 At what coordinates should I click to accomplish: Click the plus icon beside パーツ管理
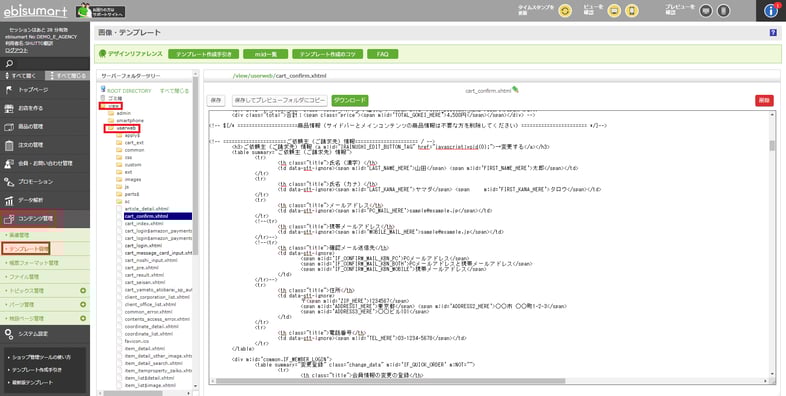[83, 305]
